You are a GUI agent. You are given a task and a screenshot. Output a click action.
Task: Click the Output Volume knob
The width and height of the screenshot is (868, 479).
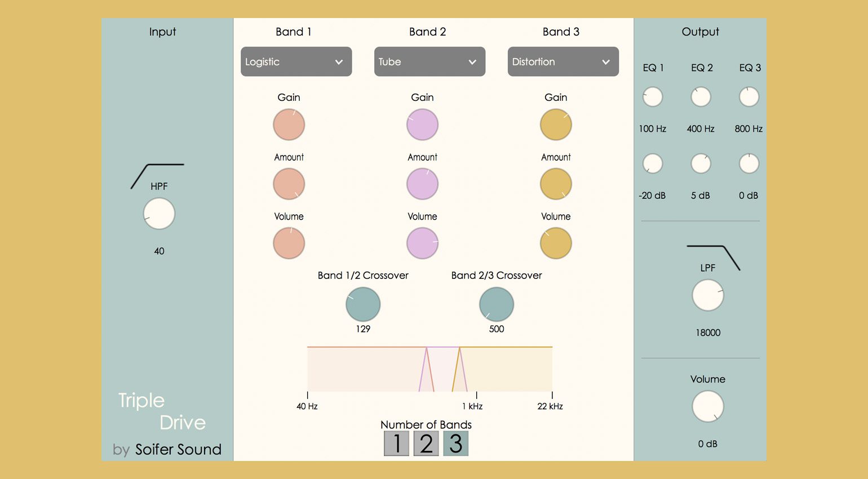708,406
